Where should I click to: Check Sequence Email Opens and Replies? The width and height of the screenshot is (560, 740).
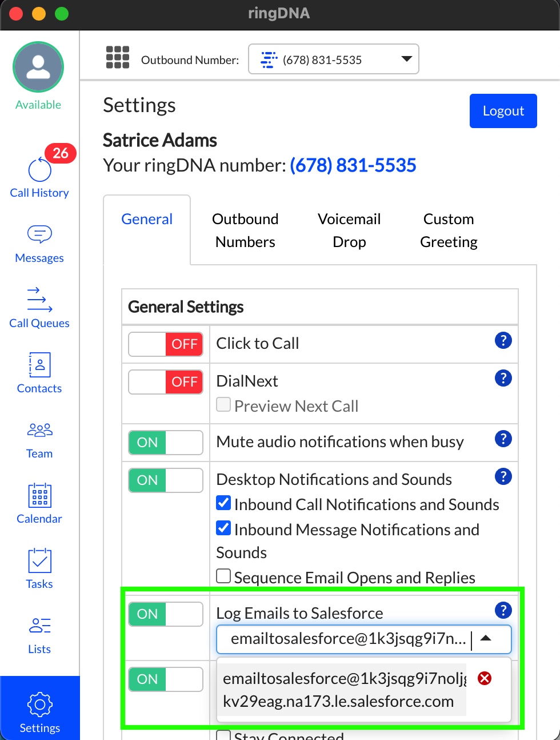coord(223,576)
